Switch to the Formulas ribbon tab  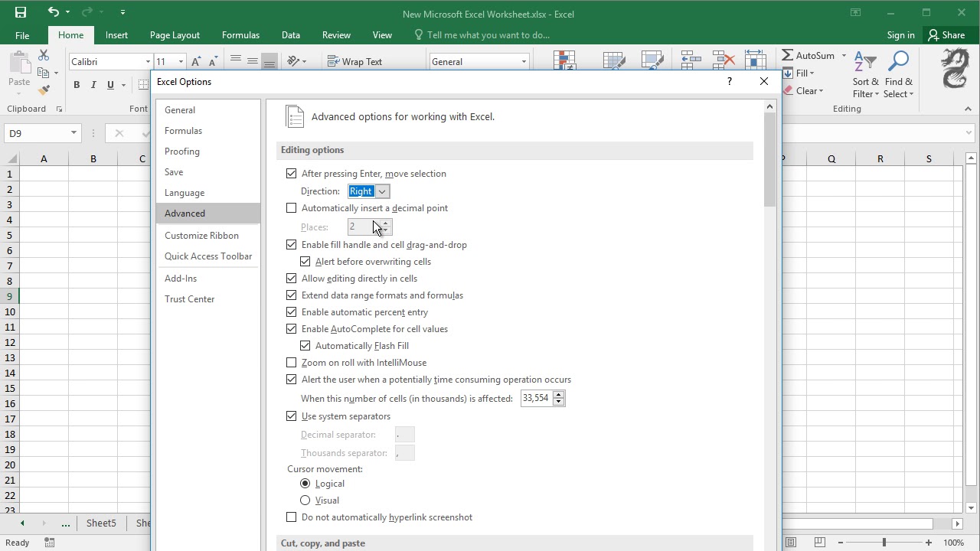pyautogui.click(x=240, y=35)
